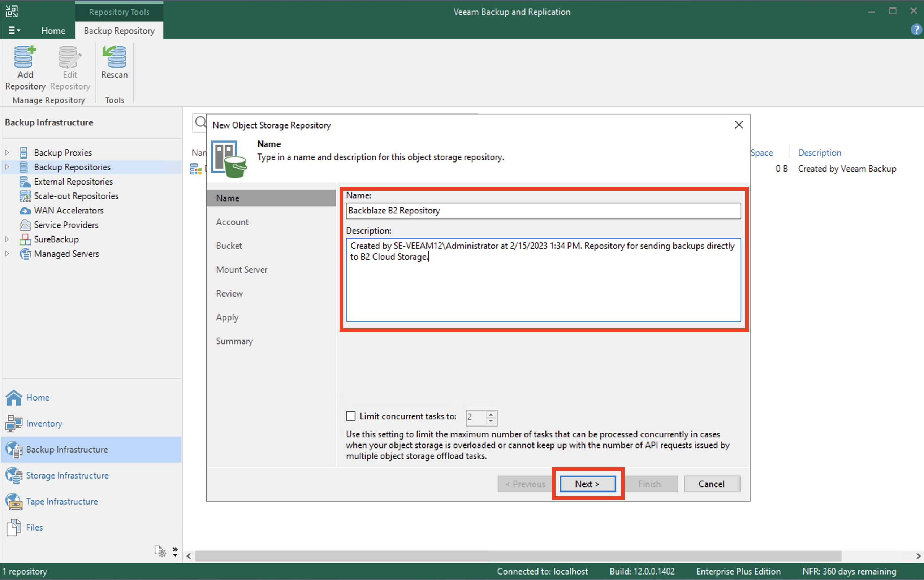
Task: Click into the Description text box
Action: 543,280
